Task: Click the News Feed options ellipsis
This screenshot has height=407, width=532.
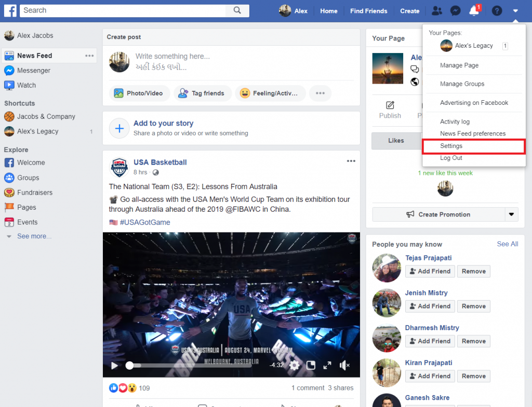Action: click(89, 56)
